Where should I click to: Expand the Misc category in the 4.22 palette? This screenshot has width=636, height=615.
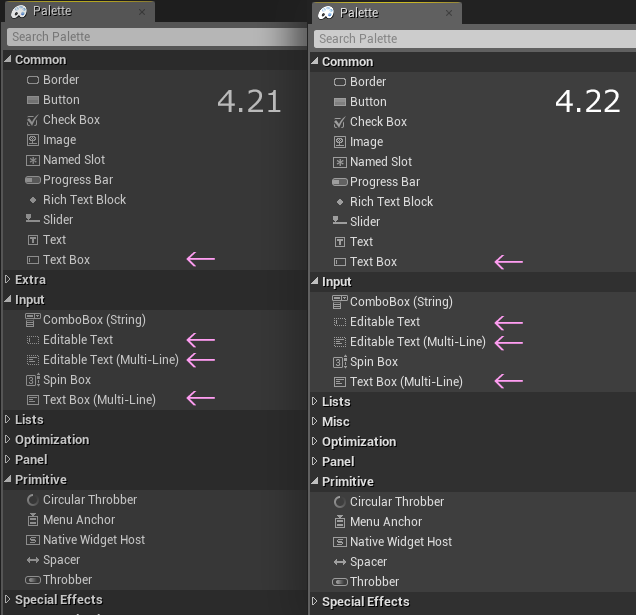[x=314, y=421]
